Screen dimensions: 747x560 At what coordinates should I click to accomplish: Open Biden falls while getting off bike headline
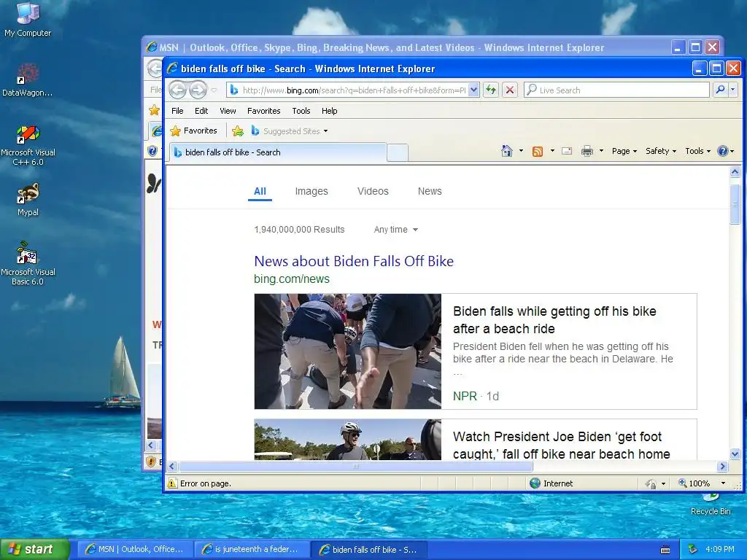click(554, 320)
